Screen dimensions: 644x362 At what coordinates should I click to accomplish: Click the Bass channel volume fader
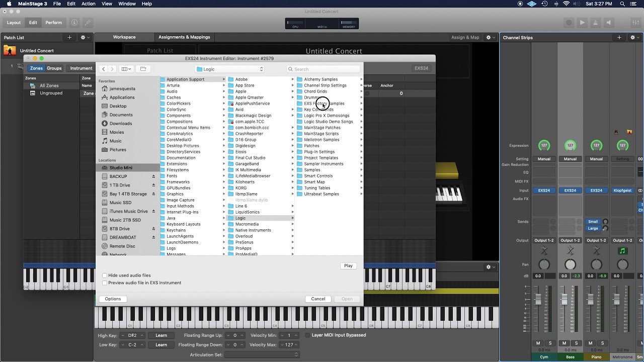click(x=564, y=299)
